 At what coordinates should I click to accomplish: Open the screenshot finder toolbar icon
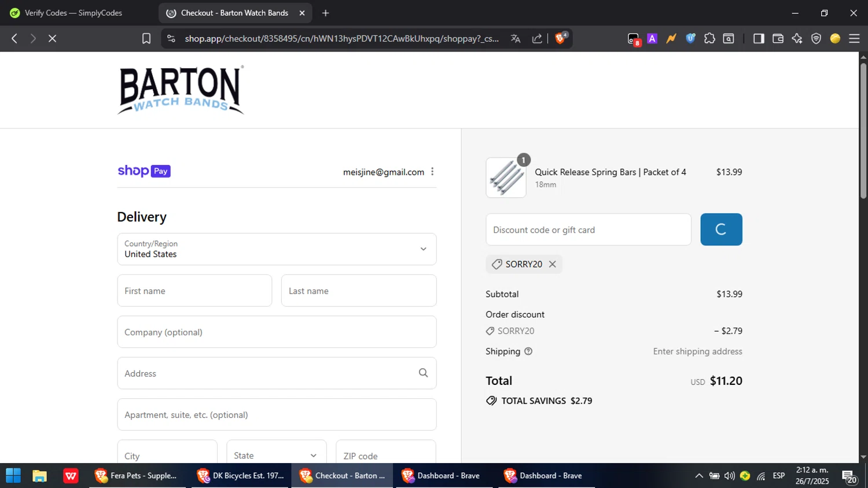729,38
